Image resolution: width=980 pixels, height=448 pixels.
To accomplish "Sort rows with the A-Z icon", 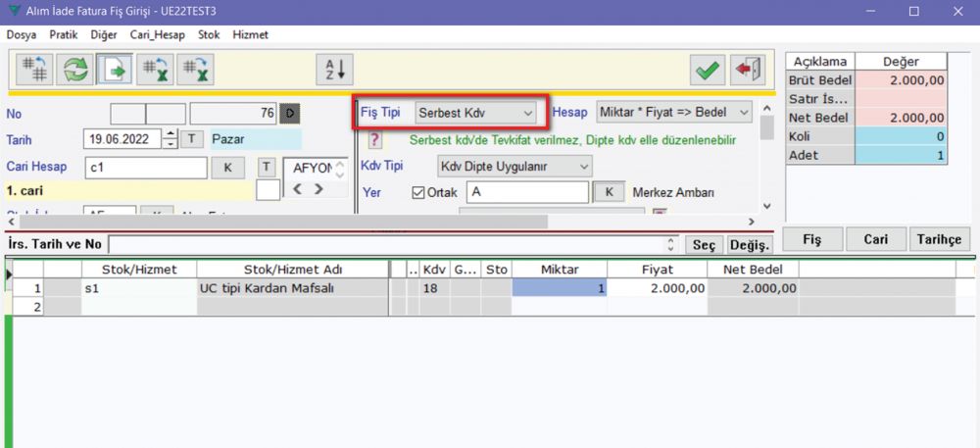I will point(334,70).
